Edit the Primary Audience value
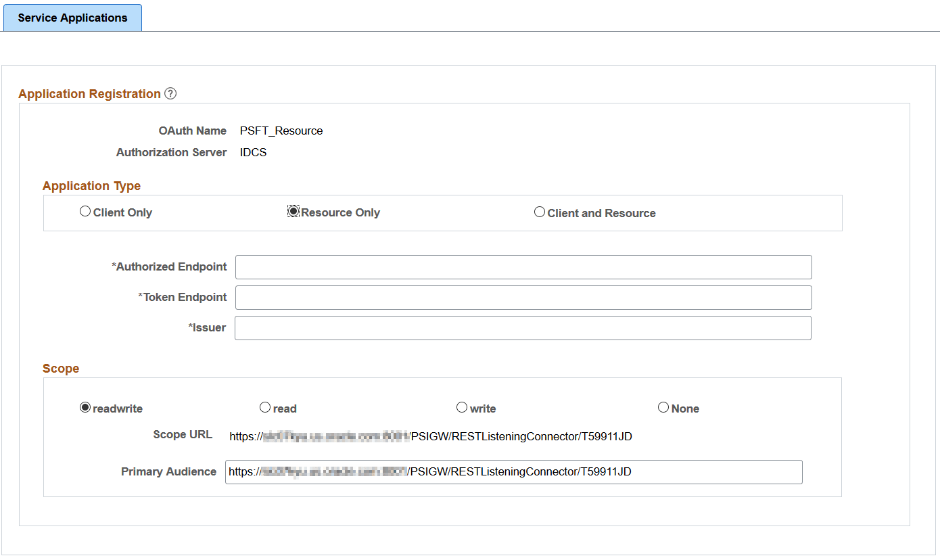This screenshot has width=940, height=560. pyautogui.click(x=514, y=471)
